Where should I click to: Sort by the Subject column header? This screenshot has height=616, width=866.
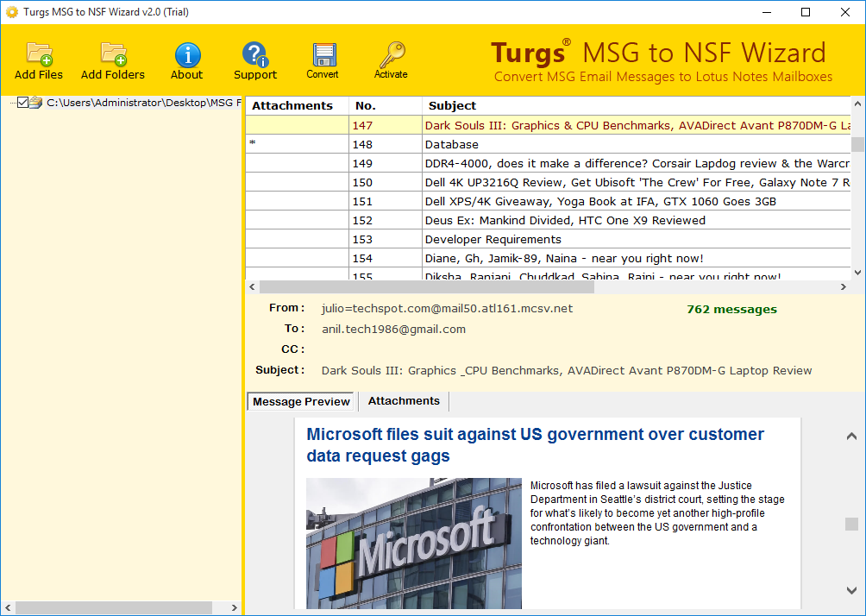(637, 105)
